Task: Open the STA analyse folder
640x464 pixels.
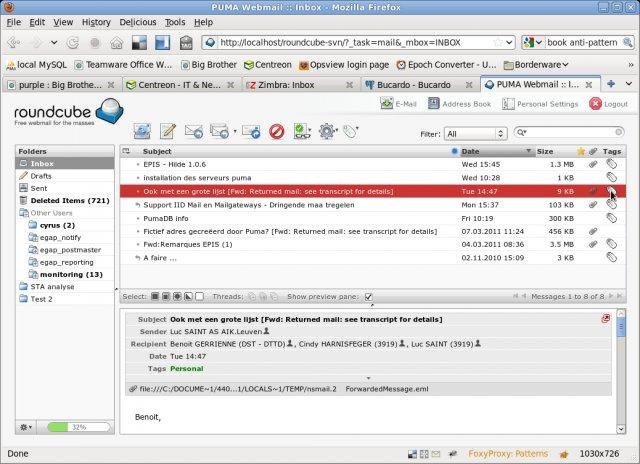Action: 65,286
